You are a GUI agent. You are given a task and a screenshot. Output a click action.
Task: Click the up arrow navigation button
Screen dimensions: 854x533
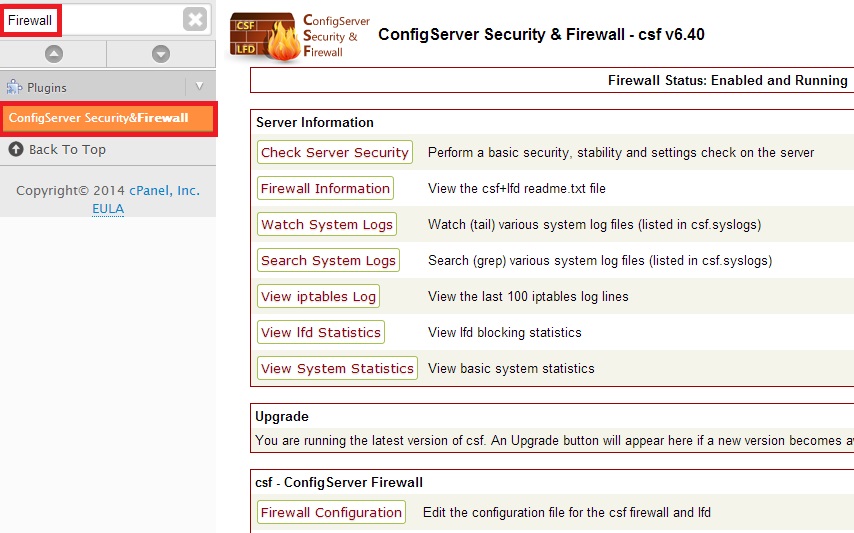tap(54, 54)
